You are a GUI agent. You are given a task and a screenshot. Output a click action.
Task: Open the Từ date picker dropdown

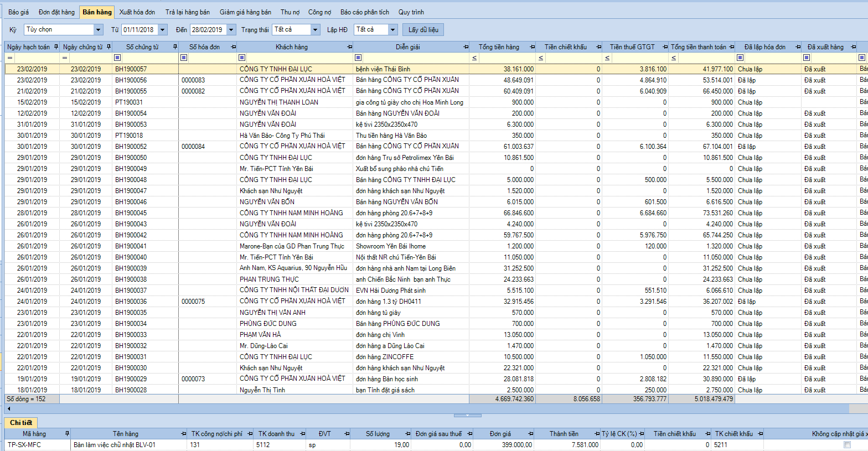tap(163, 30)
